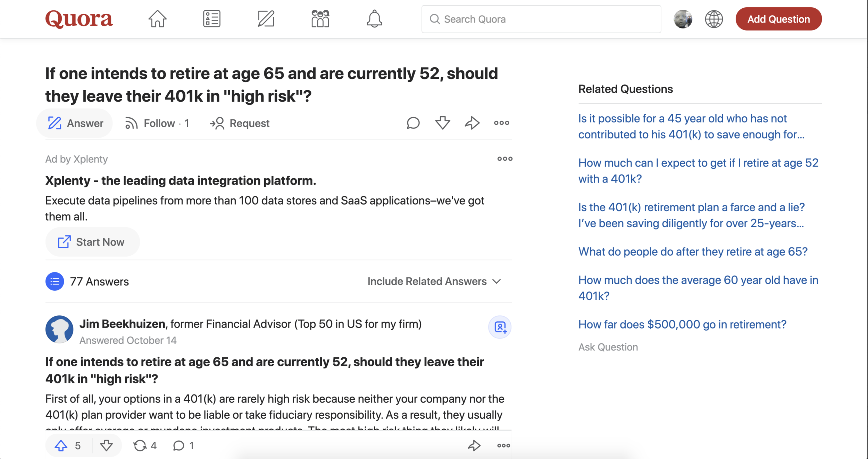The width and height of the screenshot is (868, 459).
Task: Open the Following list icon in navbar
Action: coord(211,19)
